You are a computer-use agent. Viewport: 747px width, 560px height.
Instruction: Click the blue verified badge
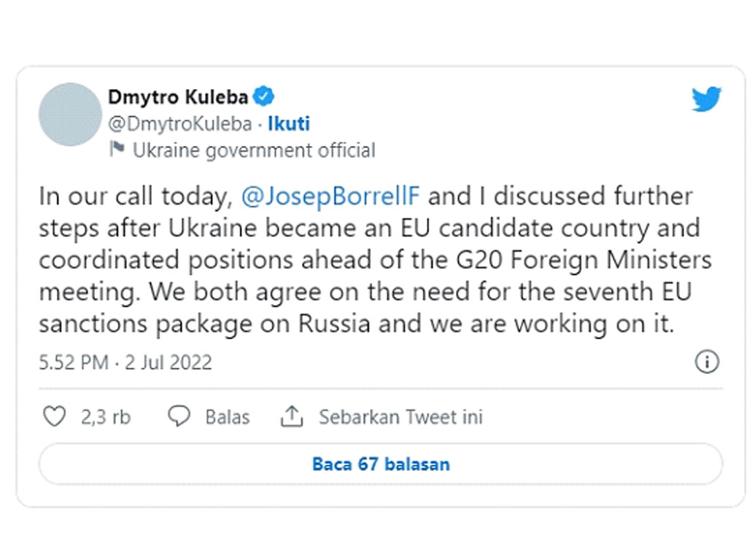tap(263, 97)
